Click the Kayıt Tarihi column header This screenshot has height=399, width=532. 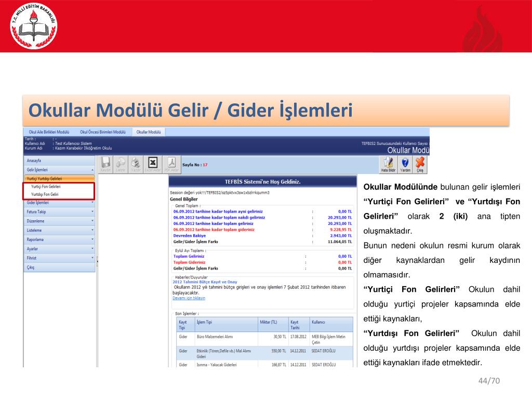[299, 325]
